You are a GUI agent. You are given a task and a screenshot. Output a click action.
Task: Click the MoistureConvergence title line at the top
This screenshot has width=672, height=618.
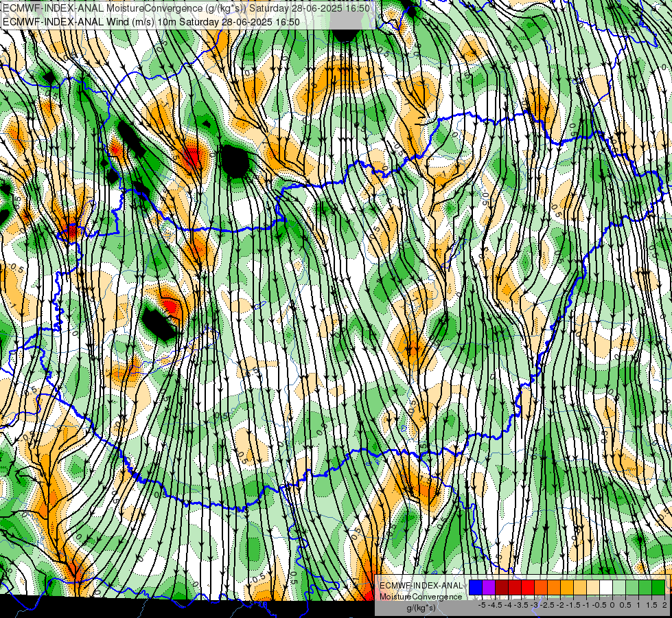186,8
